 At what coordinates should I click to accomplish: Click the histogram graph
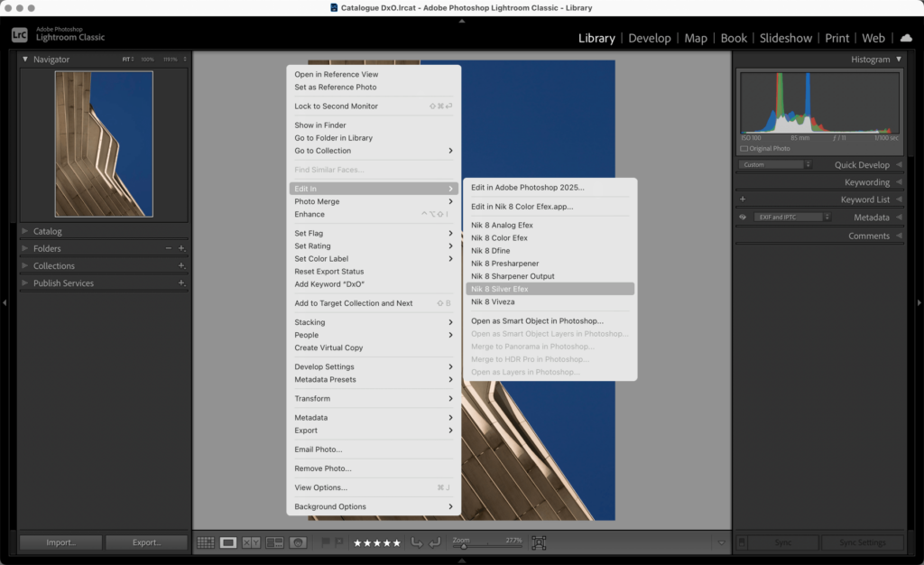[819, 103]
